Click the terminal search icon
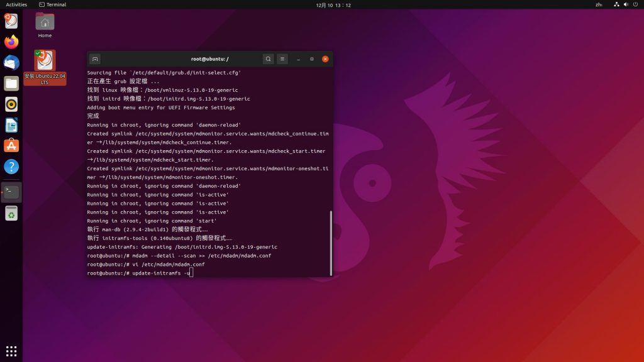 268,59
